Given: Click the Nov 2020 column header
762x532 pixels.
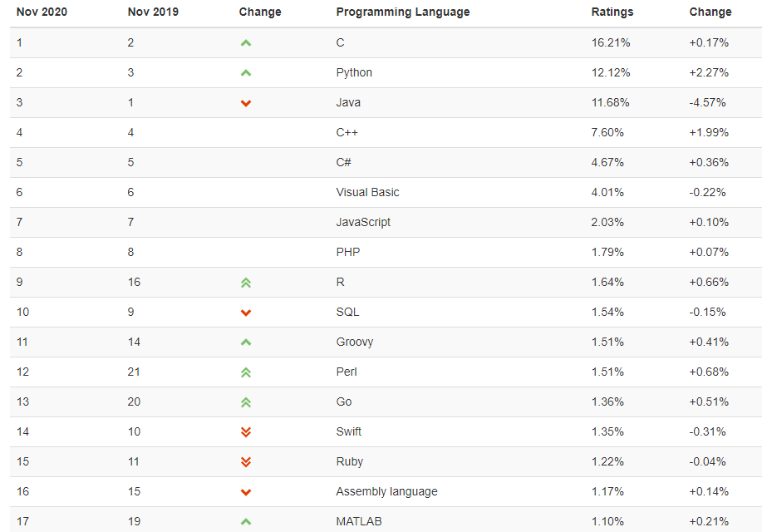Looking at the screenshot, I should [x=42, y=12].
